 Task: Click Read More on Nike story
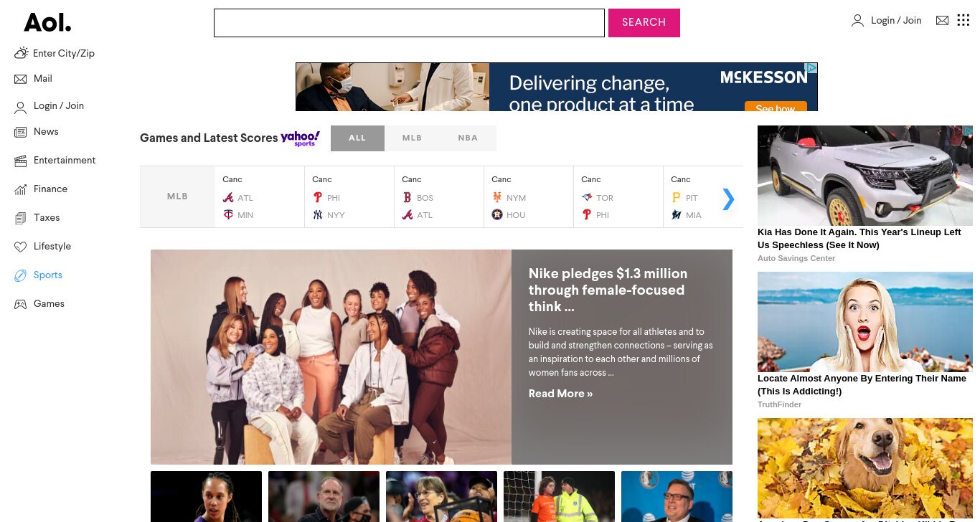click(560, 394)
